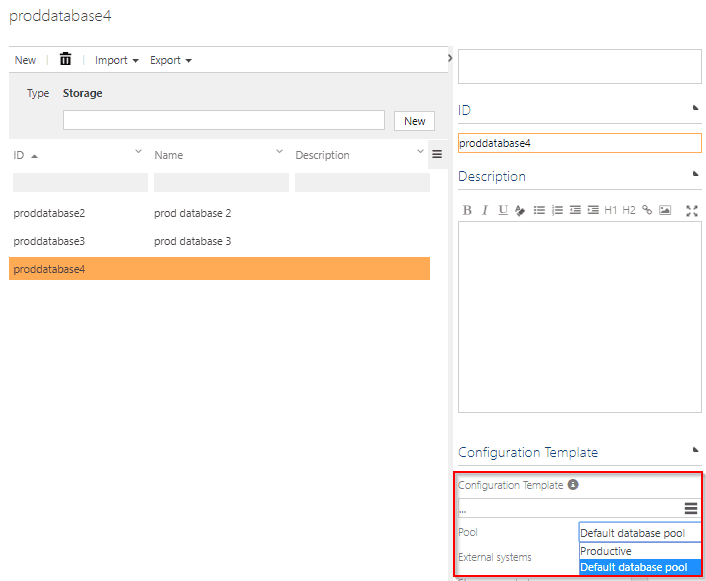This screenshot has height=581, width=706.
Task: Click the ID field containing proddatabase4
Action: point(579,143)
